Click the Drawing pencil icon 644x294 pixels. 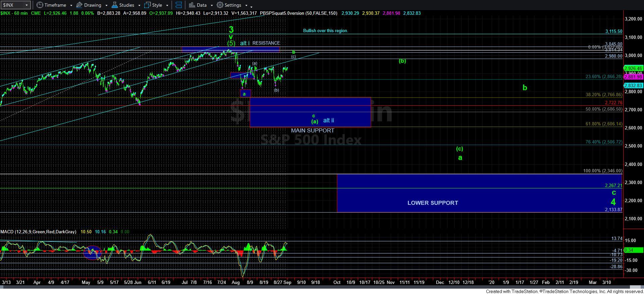pyautogui.click(x=79, y=5)
